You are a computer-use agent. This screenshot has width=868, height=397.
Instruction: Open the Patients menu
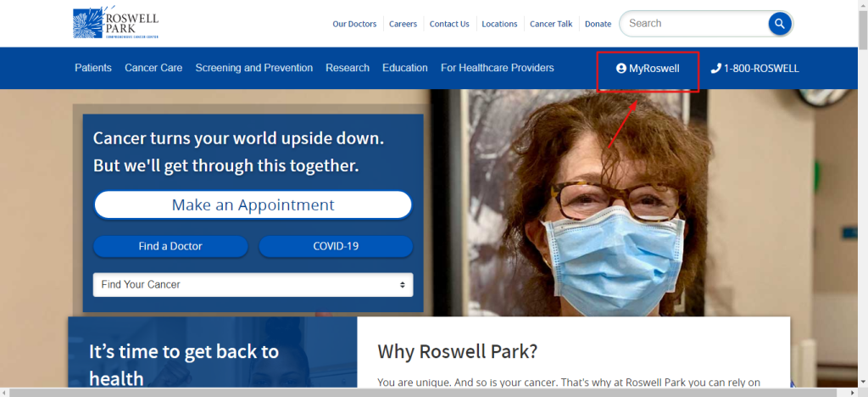[93, 68]
